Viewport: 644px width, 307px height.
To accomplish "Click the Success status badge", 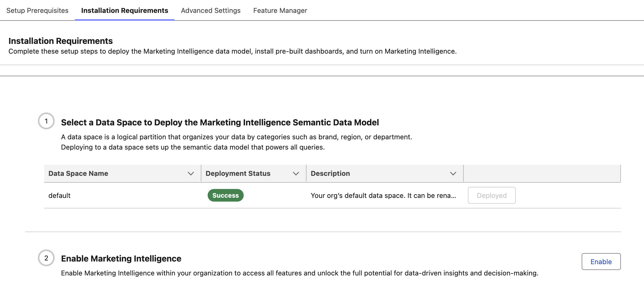I will pos(225,195).
